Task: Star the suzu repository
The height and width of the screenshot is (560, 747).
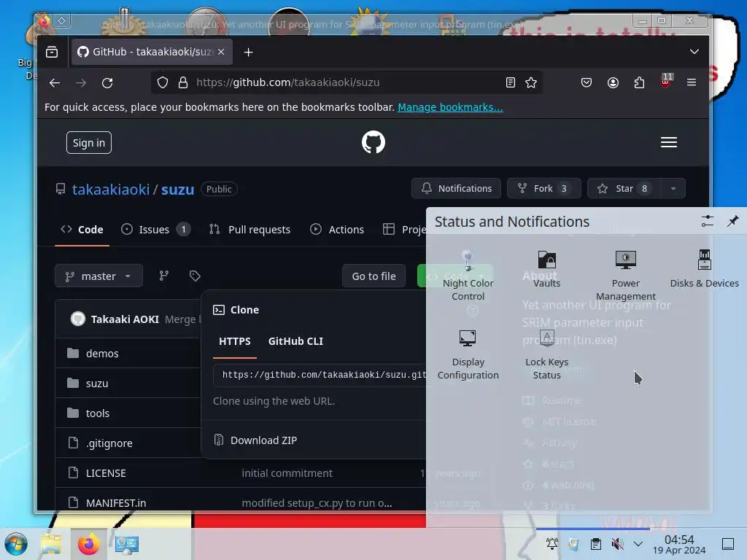Action: coord(624,189)
